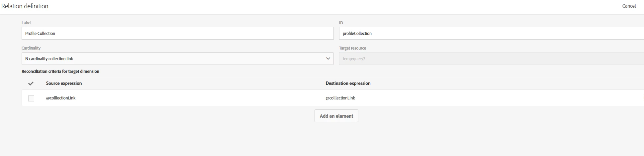Cancel the relation definition dialog

point(629,6)
